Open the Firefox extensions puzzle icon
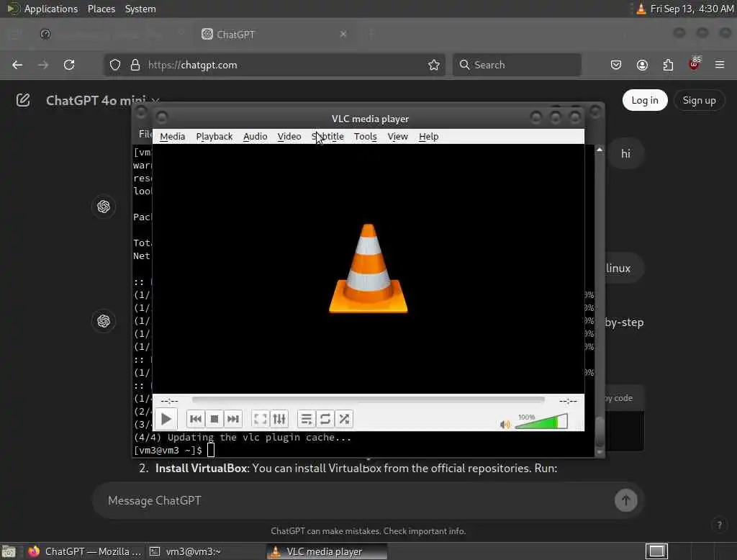737x560 pixels. tap(668, 65)
